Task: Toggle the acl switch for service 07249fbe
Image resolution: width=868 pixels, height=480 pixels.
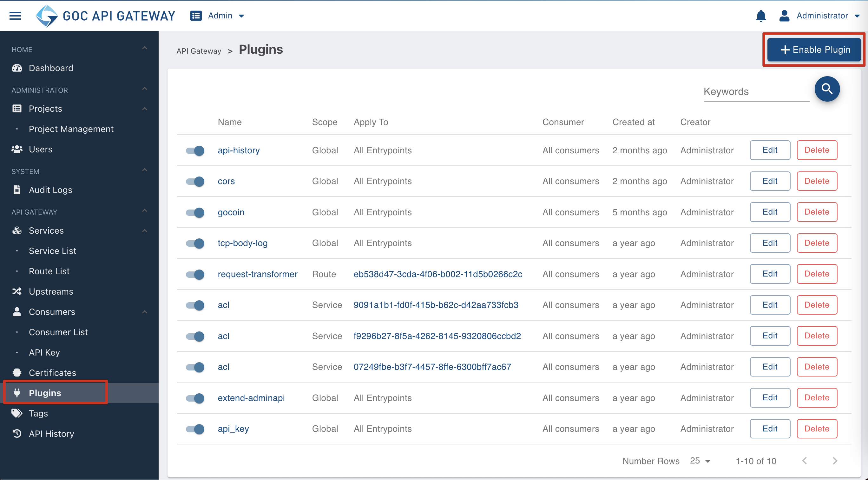Action: pyautogui.click(x=195, y=367)
